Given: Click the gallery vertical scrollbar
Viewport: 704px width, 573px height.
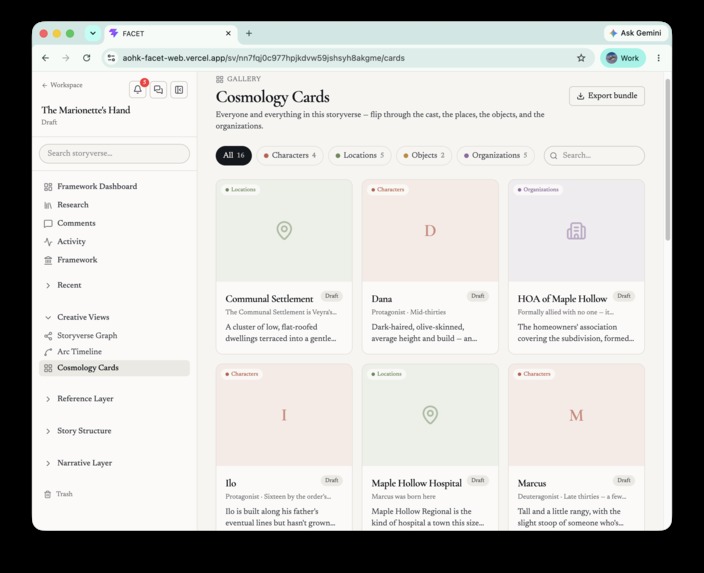Looking at the screenshot, I should (668, 159).
